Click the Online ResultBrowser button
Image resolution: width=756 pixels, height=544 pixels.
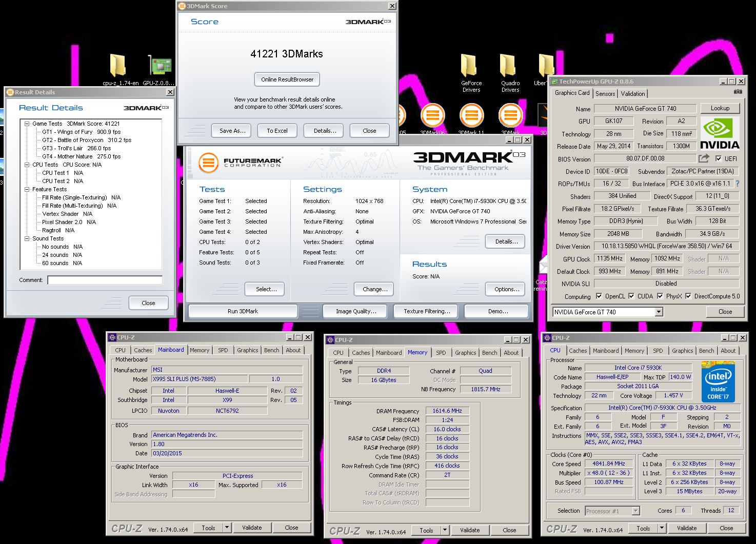287,79
